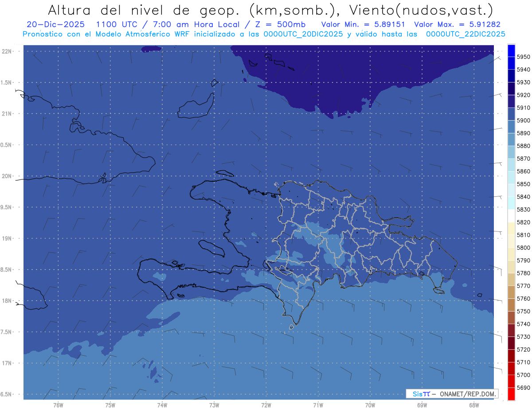Click the 70W longitude label

(x=370, y=405)
